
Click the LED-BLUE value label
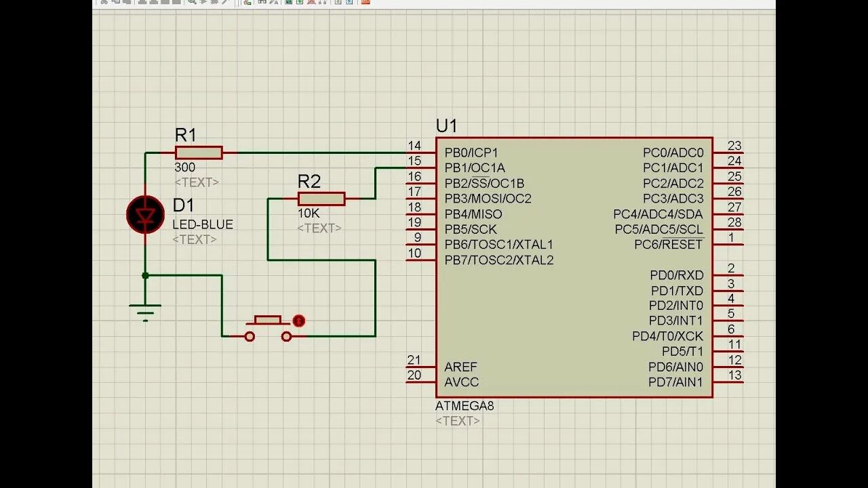203,224
